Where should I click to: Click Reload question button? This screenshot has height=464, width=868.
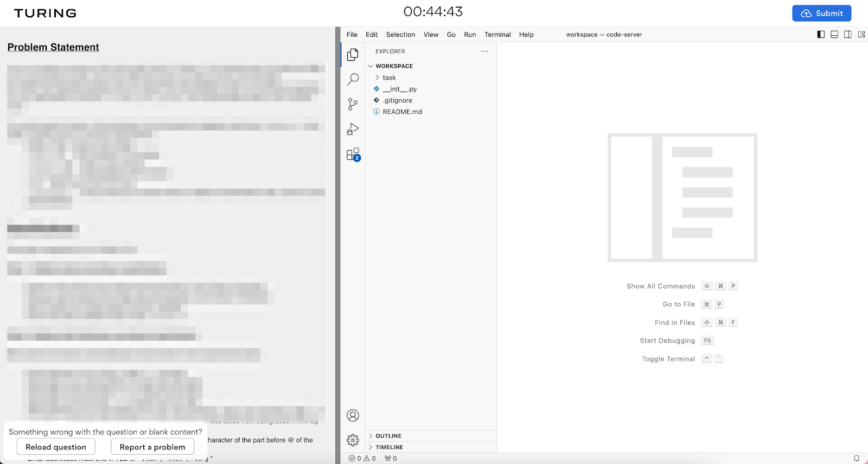(56, 447)
